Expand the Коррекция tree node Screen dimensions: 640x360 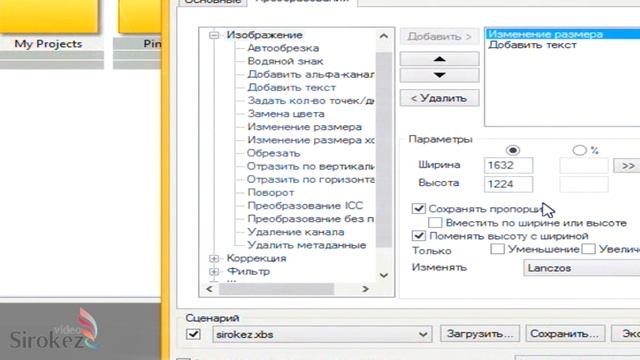(214, 258)
